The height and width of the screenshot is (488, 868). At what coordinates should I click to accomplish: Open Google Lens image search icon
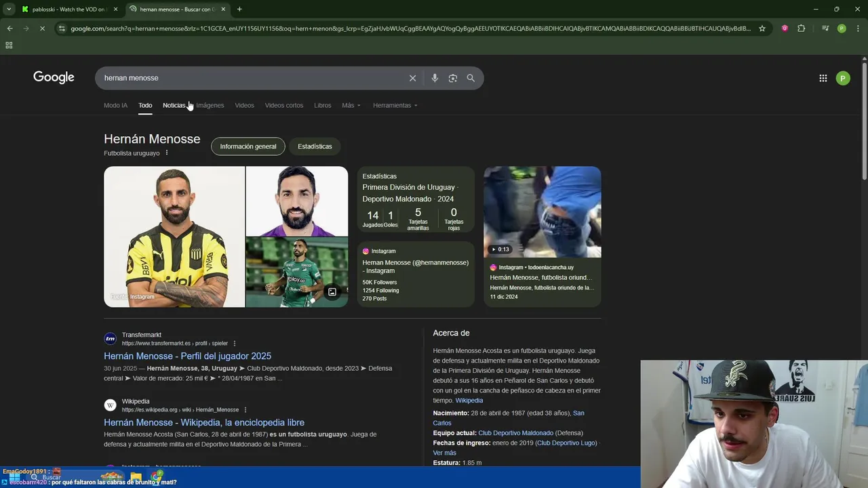point(453,78)
